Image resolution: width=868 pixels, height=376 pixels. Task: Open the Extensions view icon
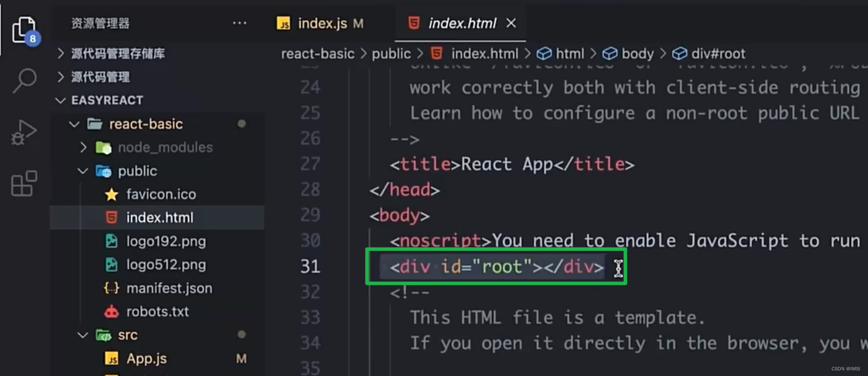[24, 183]
